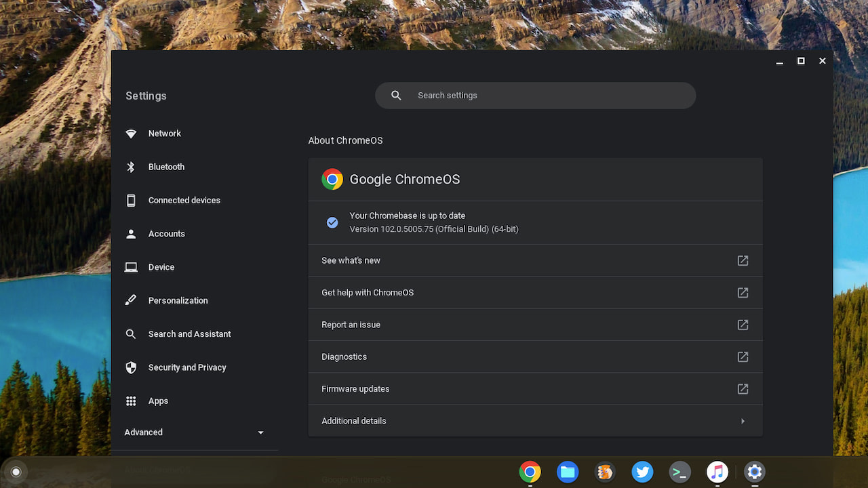Click Get help with ChromeOS row
The width and height of the screenshot is (868, 488).
pyautogui.click(x=535, y=292)
